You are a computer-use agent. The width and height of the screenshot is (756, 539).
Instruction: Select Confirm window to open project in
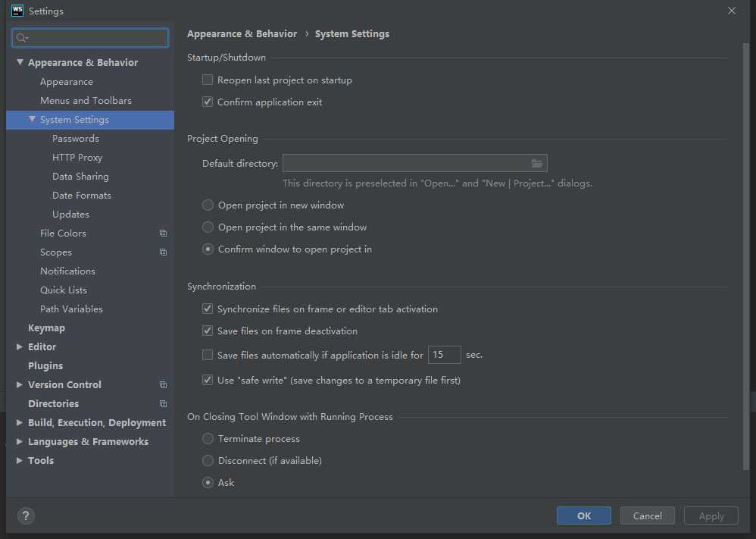pyautogui.click(x=208, y=249)
